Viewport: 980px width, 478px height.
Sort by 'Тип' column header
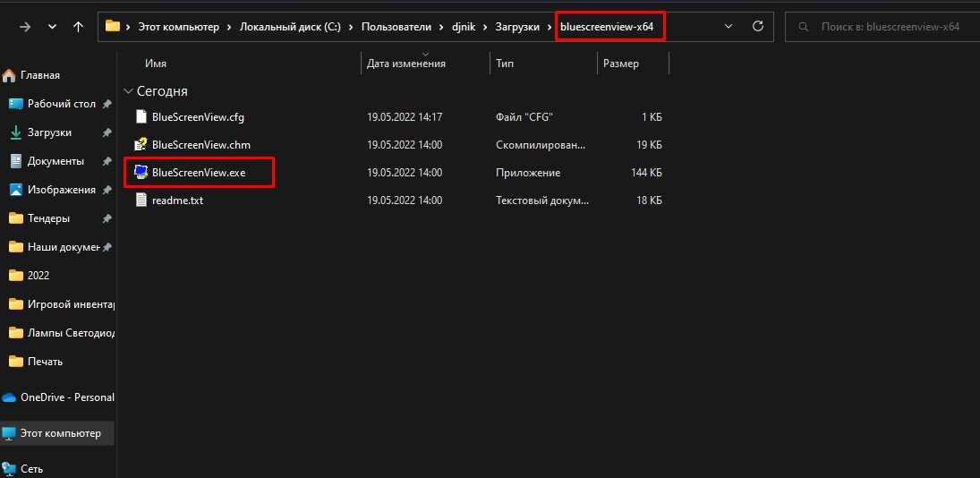tap(505, 64)
